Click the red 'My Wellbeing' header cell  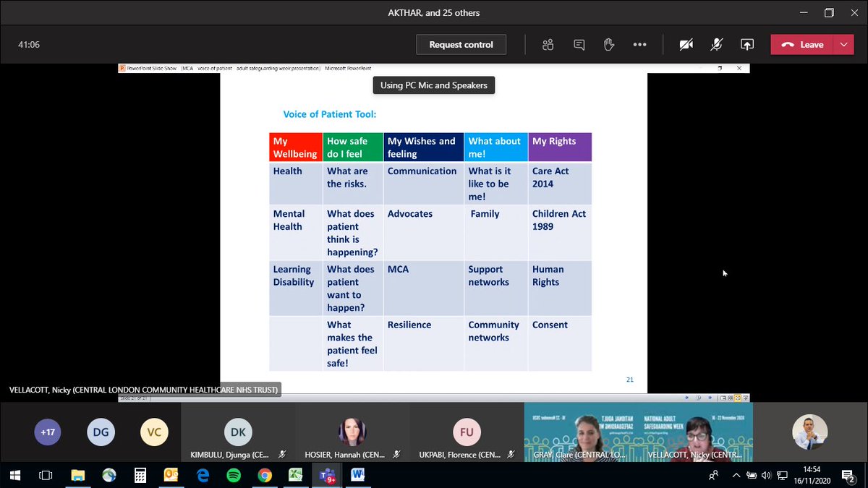(295, 147)
